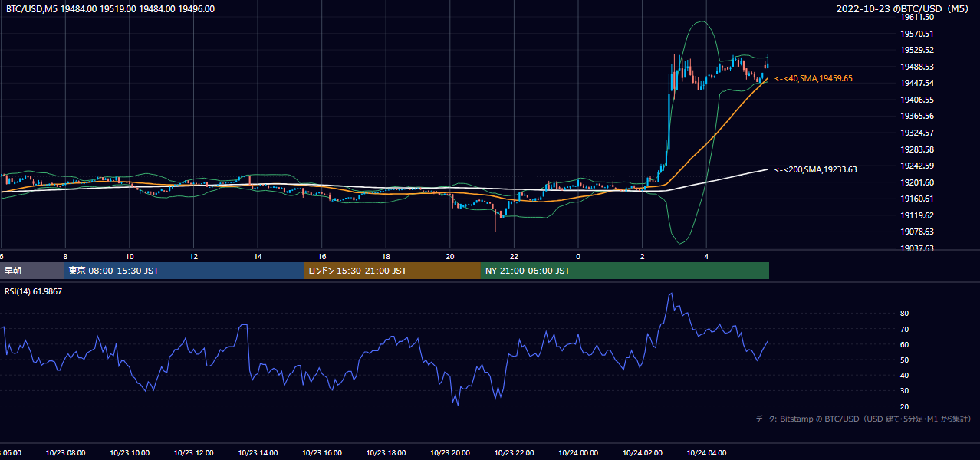Click RSI axis level 20

tap(904, 406)
